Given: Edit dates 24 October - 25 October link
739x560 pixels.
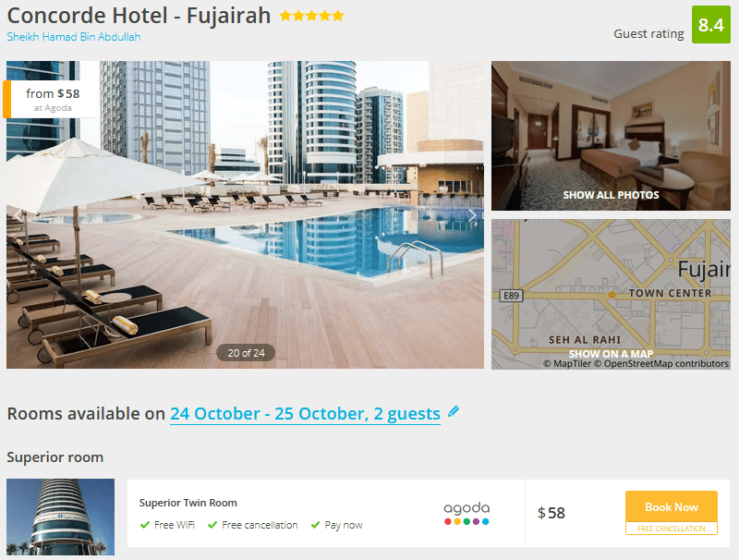Looking at the screenshot, I should point(305,414).
